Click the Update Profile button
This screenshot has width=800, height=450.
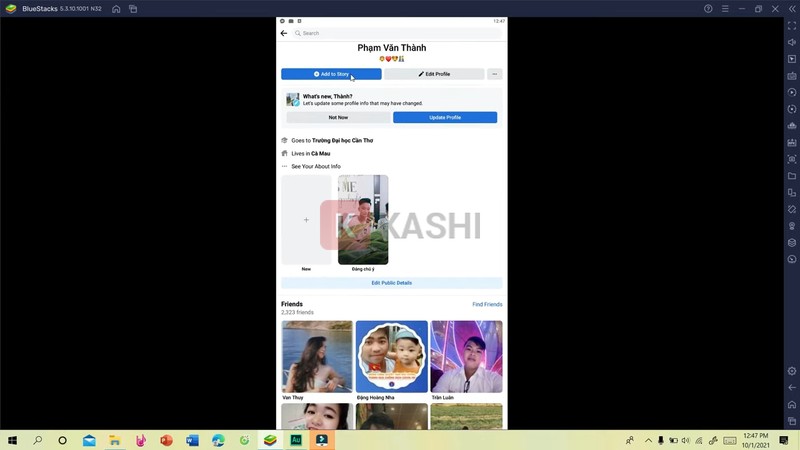click(x=445, y=118)
